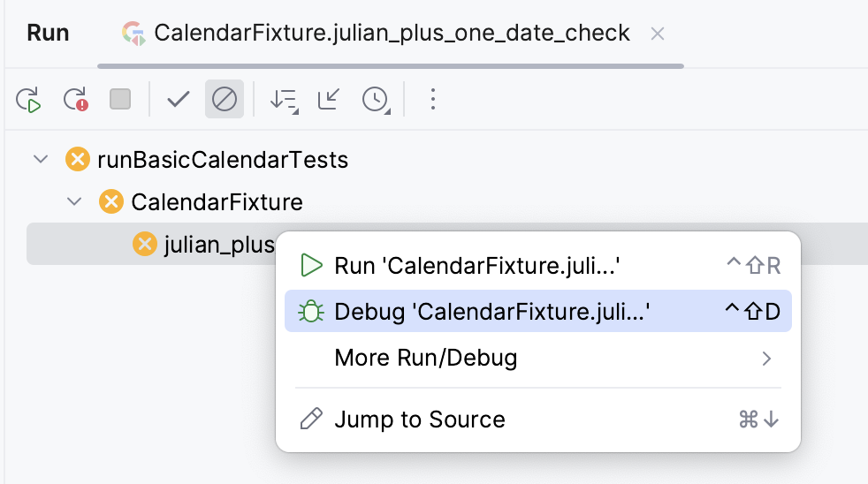Click the collapse all icon
Viewport: 868px width, 484px height.
(329, 100)
